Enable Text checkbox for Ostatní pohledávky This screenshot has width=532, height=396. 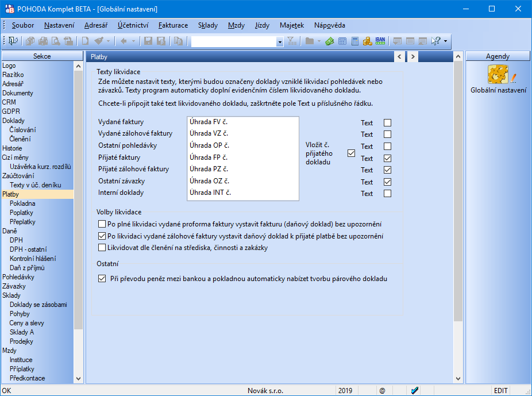387,146
